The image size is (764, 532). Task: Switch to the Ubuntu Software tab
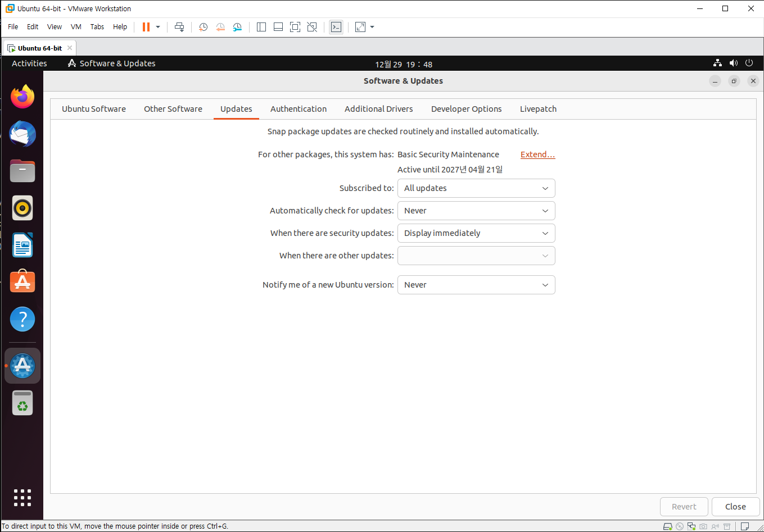[94, 109]
